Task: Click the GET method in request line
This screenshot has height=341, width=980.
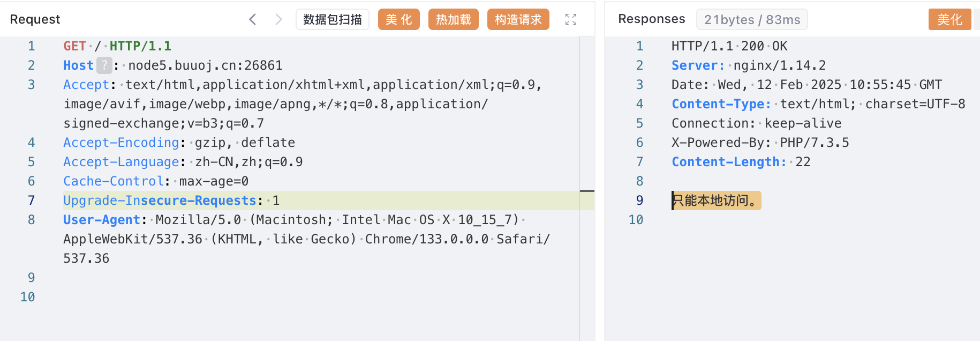Action: [75, 46]
